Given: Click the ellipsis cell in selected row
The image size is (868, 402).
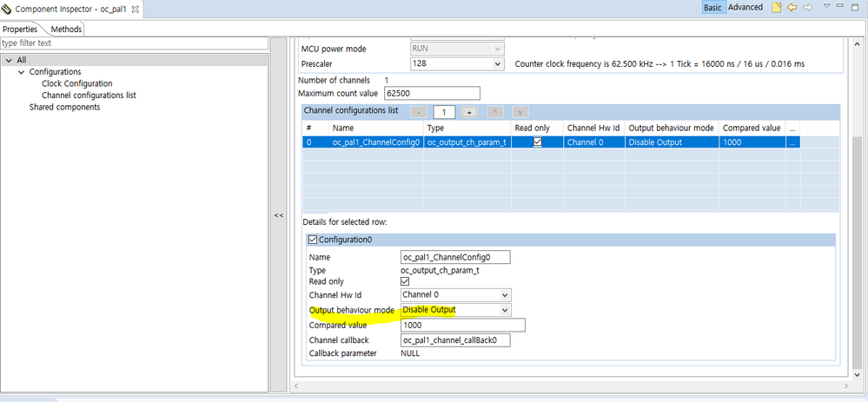Looking at the screenshot, I should point(792,142).
